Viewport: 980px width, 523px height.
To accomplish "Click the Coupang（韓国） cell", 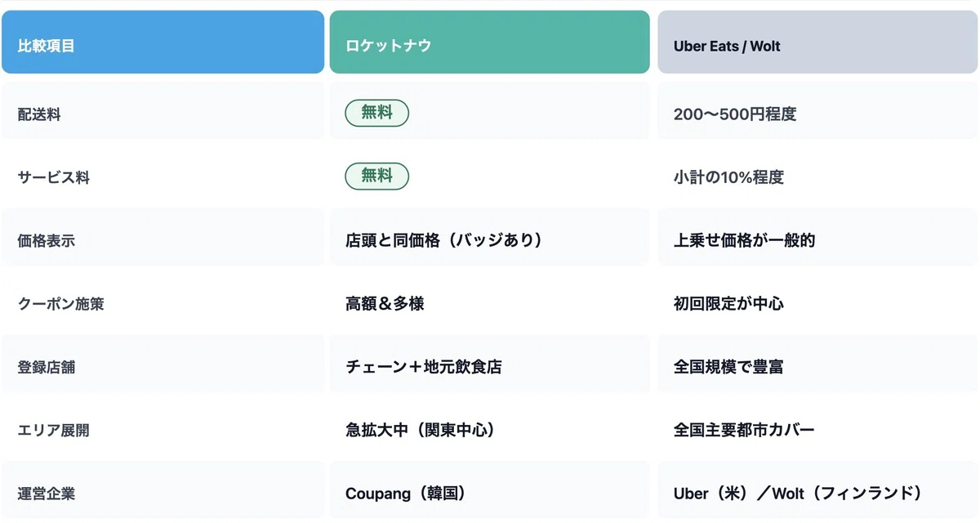I will click(x=490, y=493).
